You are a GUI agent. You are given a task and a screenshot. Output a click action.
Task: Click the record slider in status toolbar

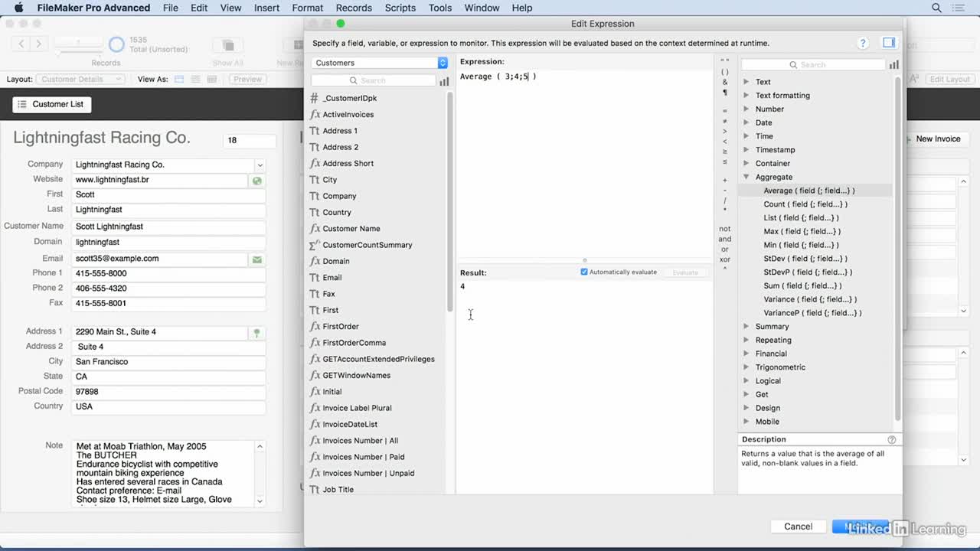77,52
